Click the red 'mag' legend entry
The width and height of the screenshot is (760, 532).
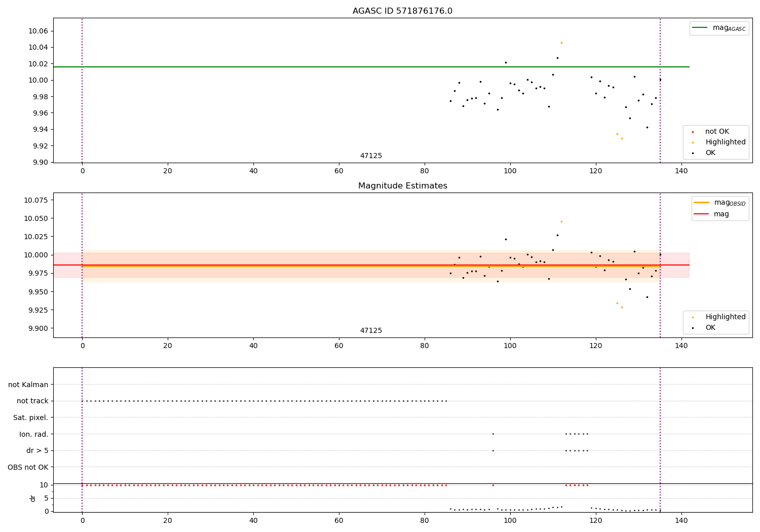[x=711, y=214]
